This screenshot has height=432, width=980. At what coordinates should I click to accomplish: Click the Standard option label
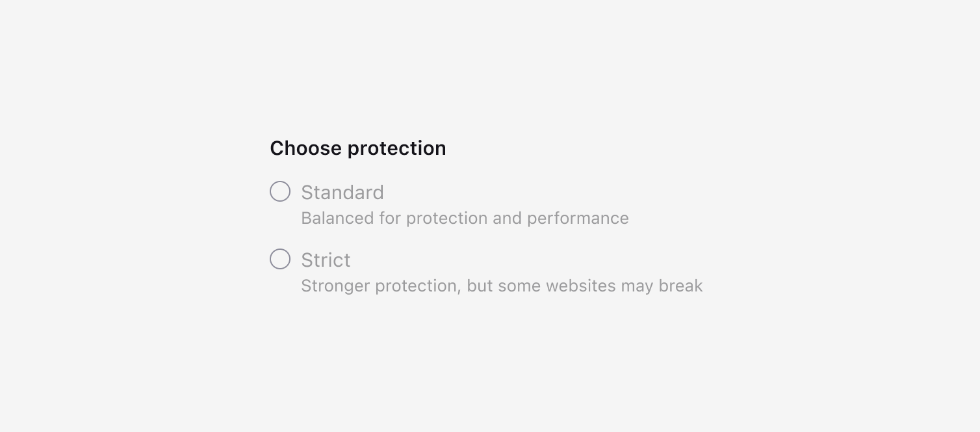coord(342,193)
